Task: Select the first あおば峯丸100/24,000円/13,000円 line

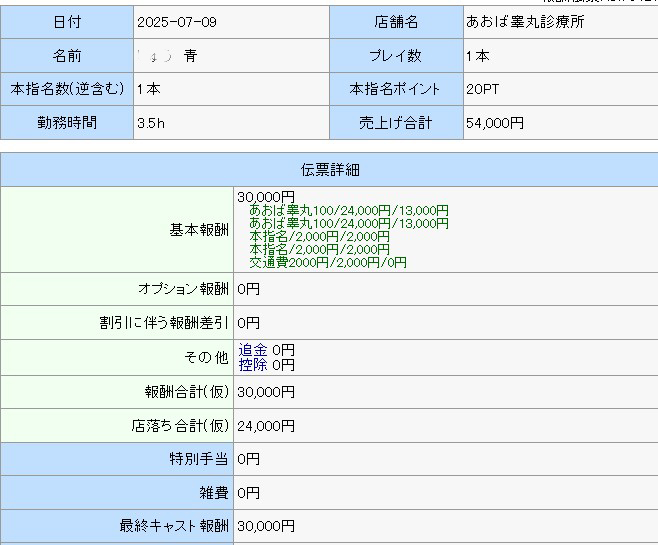Action: coord(349,210)
